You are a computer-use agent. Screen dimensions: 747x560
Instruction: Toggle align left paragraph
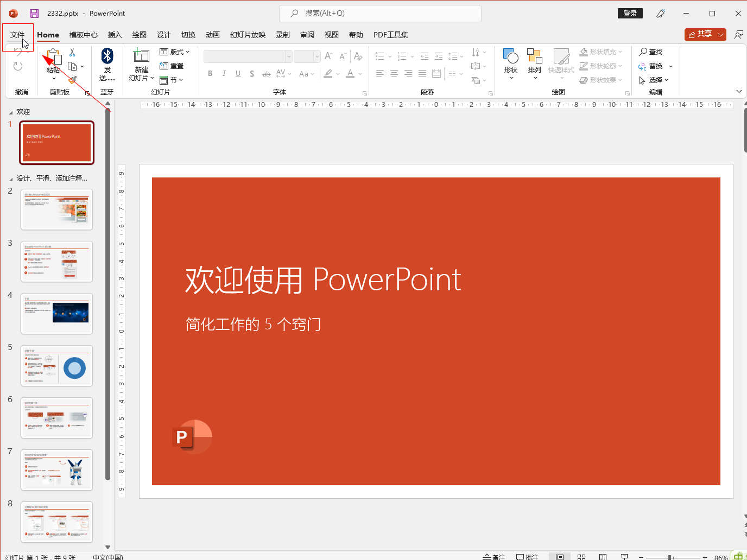click(380, 74)
